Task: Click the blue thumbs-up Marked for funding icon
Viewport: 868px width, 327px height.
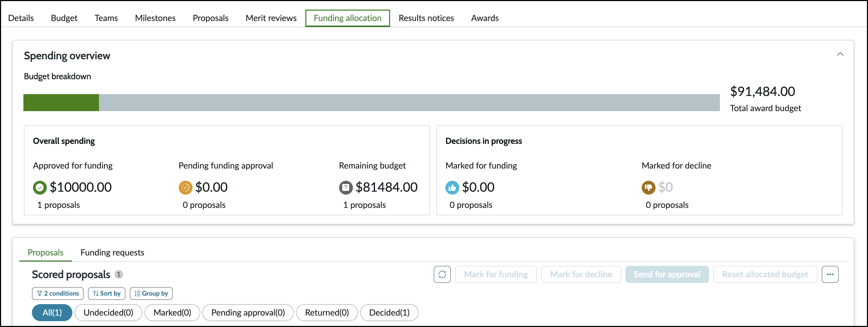Action: coord(452,188)
